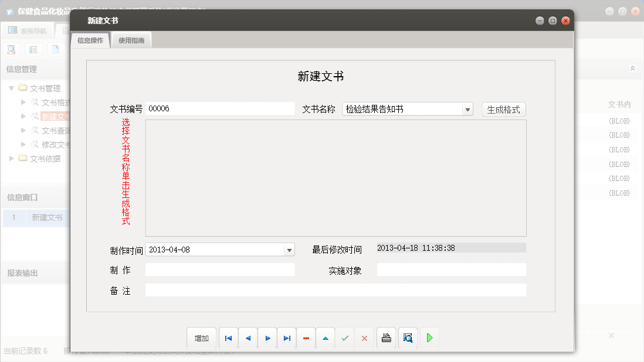644x362 pixels.
Task: Open print preview with the magnifier-document icon
Action: pyautogui.click(x=408, y=337)
